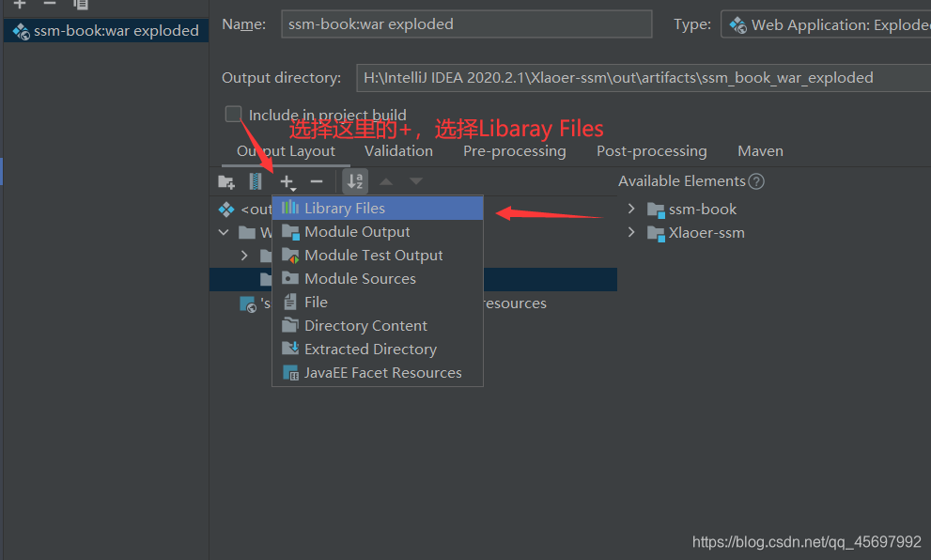Screen dimensions: 931x560
Task: Expand the ssm-book available element
Action: tap(631, 209)
